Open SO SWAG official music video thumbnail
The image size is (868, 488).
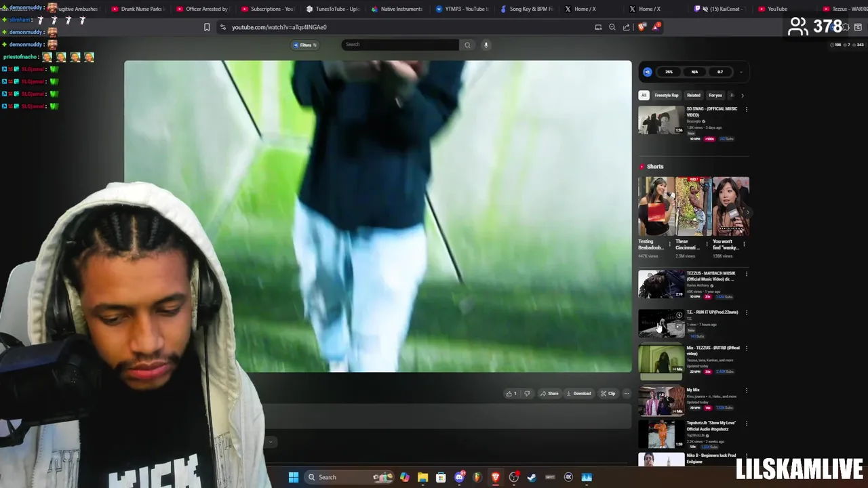click(x=661, y=120)
